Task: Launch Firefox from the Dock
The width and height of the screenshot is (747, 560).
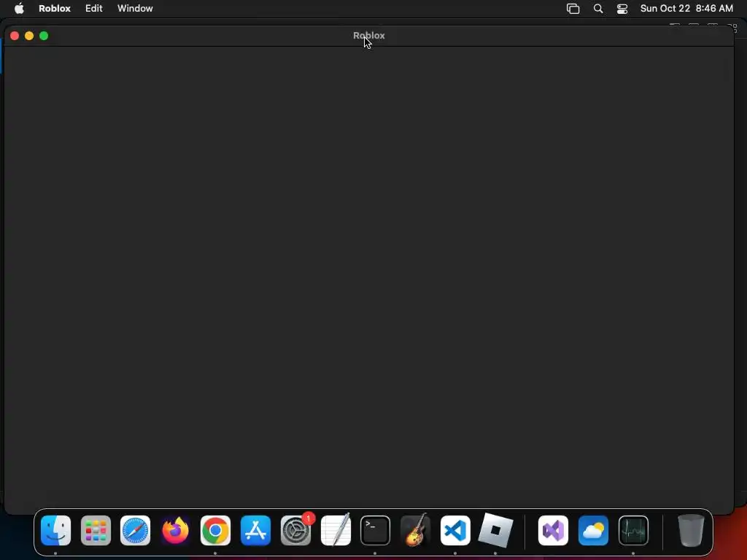Action: click(175, 530)
